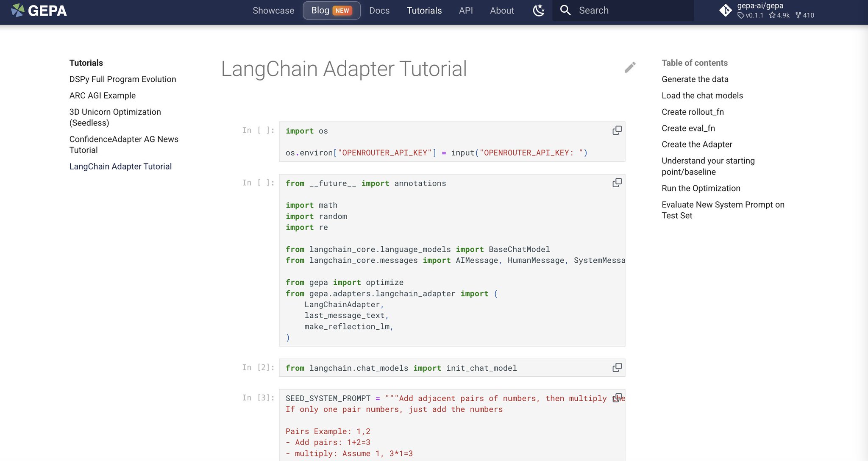Focus the Search input field
868x461 pixels.
point(623,11)
